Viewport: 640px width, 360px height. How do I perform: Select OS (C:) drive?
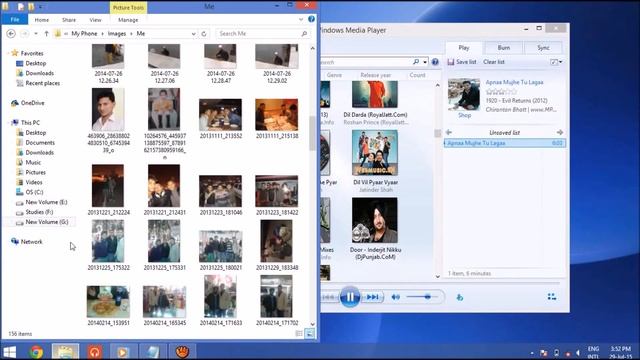click(34, 192)
